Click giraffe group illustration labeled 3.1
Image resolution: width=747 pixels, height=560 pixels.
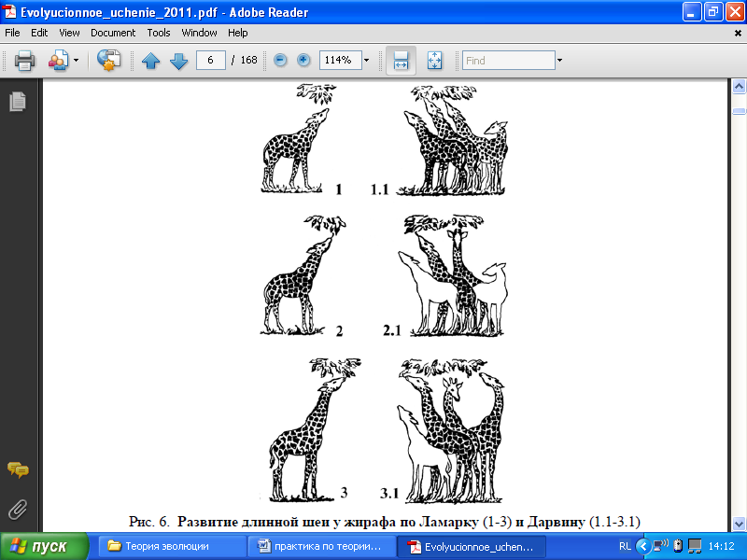point(452,431)
